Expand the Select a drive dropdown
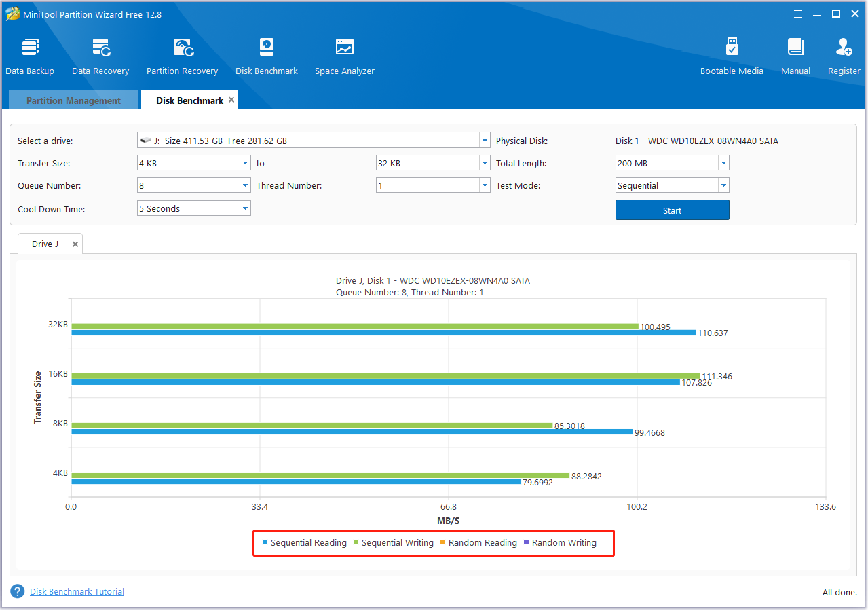The height and width of the screenshot is (611, 868). [x=485, y=141]
